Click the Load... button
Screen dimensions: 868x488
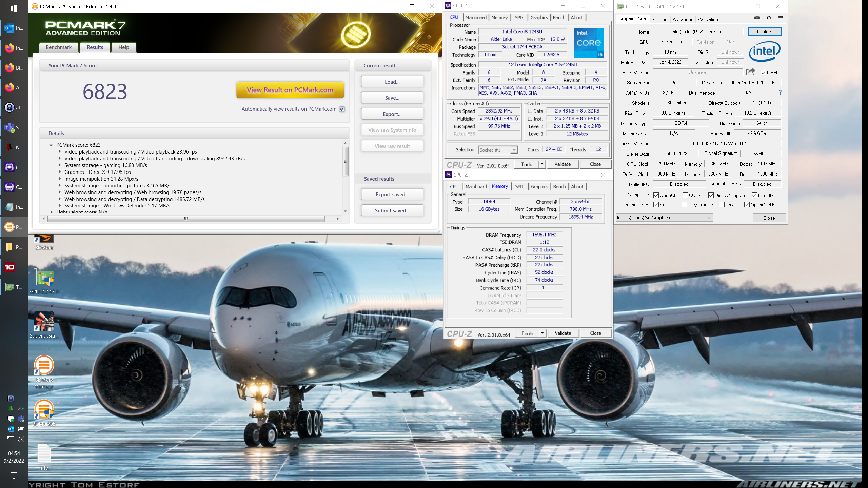pyautogui.click(x=392, y=82)
